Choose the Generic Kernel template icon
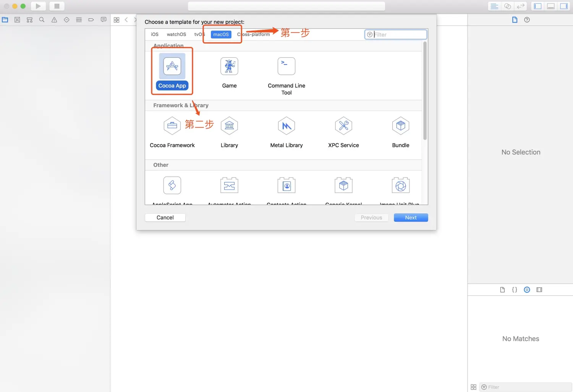The image size is (573, 392). click(344, 185)
